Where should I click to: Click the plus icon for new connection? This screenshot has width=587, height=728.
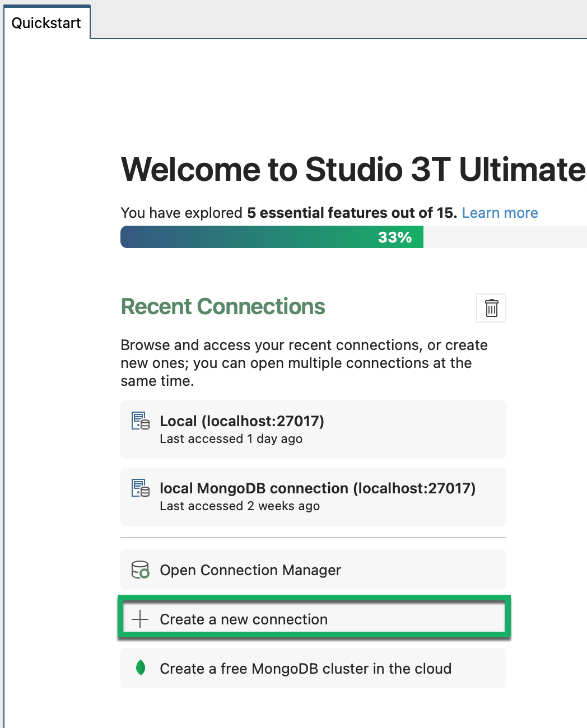(x=140, y=619)
